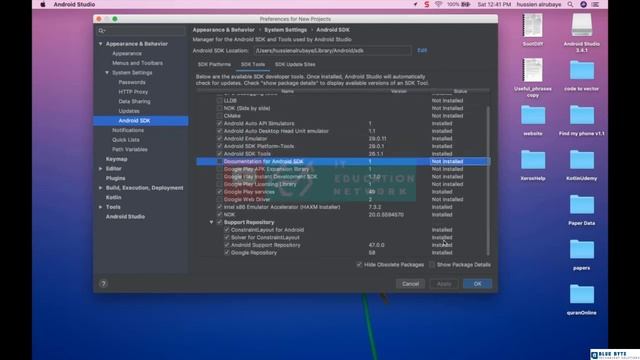This screenshot has width=640, height=360.
Task: Select the papers desktop folder
Action: tap(582, 255)
